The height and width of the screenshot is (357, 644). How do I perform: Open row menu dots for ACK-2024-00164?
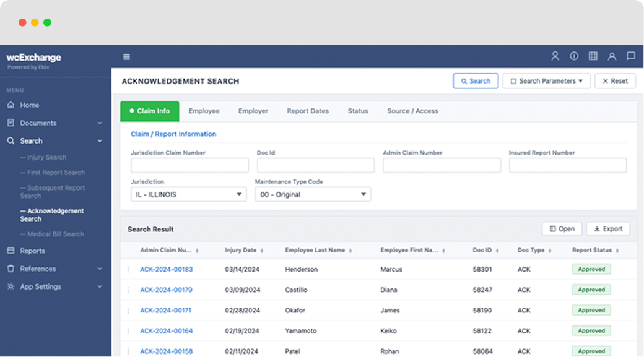pyautogui.click(x=128, y=331)
